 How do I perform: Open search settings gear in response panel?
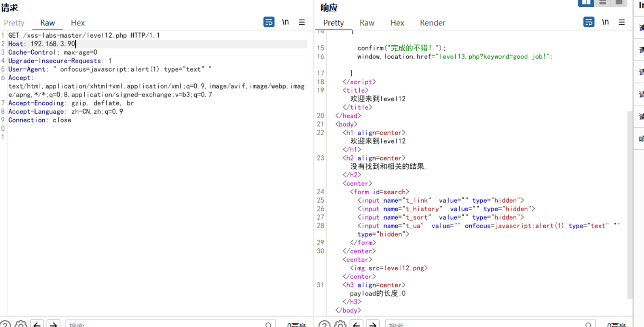click(341, 324)
